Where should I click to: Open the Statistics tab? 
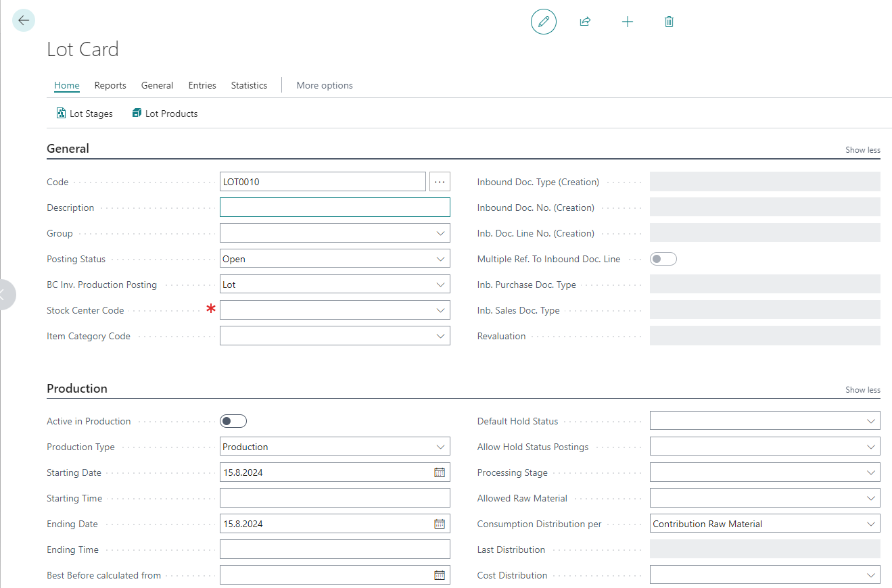tap(249, 85)
